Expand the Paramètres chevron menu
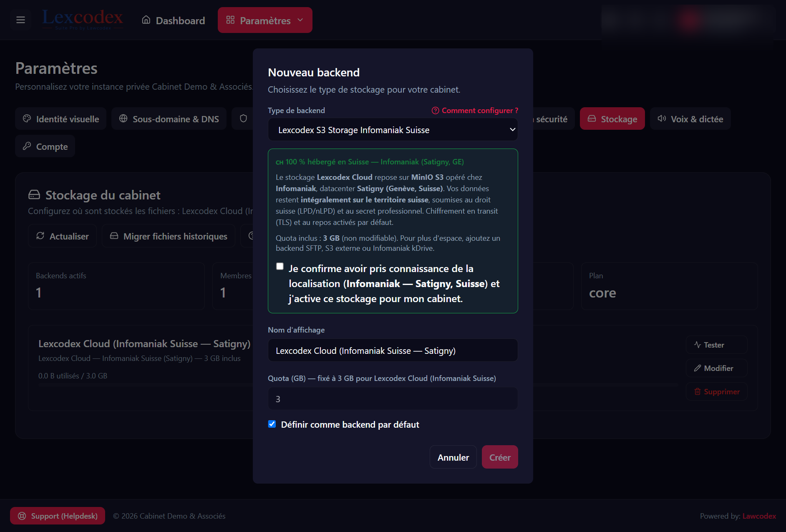The image size is (786, 532). [x=300, y=20]
